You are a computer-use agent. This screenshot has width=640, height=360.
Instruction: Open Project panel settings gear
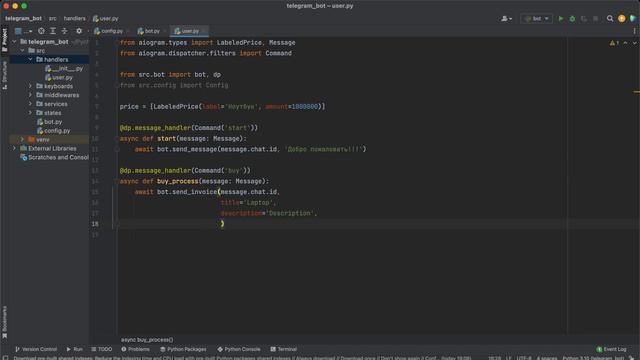[x=79, y=31]
